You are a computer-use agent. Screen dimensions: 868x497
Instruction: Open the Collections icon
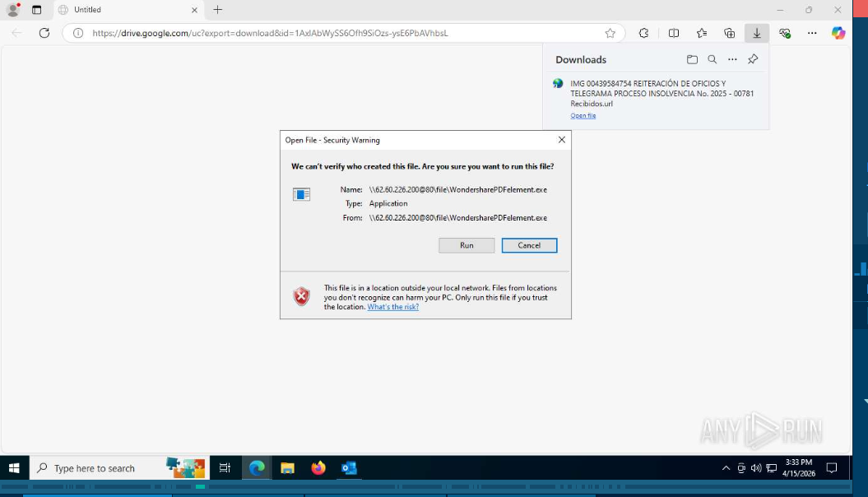(729, 33)
